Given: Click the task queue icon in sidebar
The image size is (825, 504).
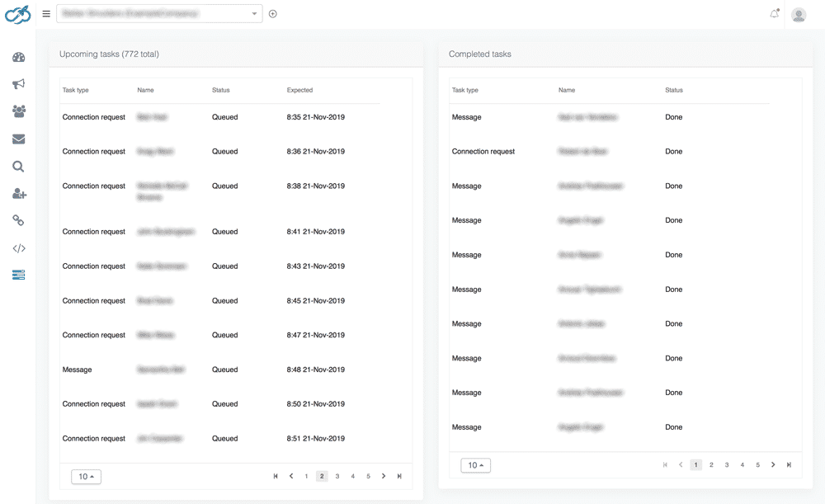Looking at the screenshot, I should point(18,275).
